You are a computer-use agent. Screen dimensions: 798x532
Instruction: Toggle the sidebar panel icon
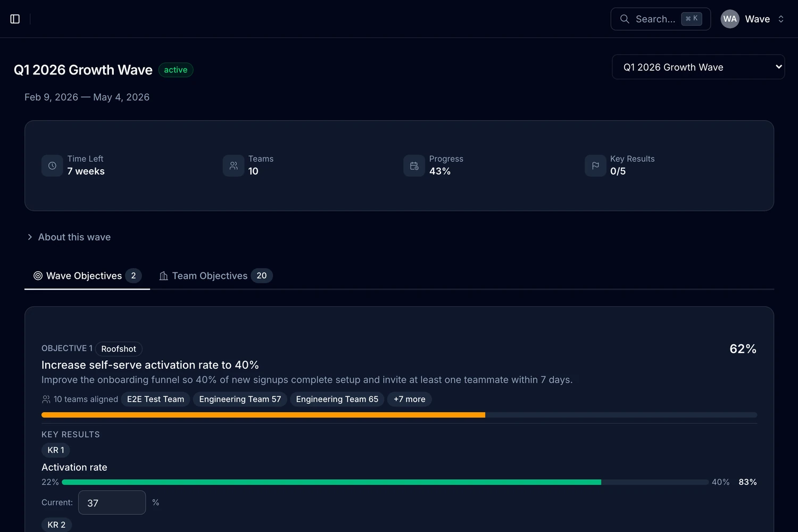click(x=15, y=19)
